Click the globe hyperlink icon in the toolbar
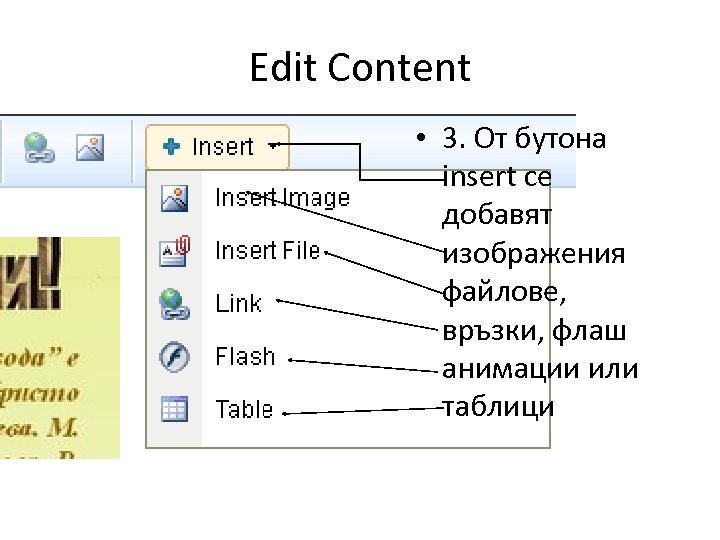This screenshot has width=720, height=540. [x=39, y=148]
